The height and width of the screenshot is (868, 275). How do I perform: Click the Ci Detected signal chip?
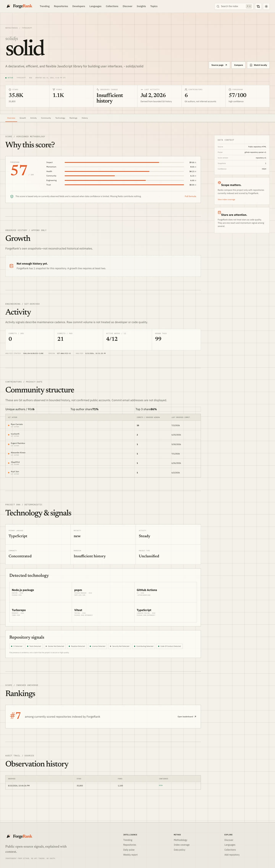[16, 646]
